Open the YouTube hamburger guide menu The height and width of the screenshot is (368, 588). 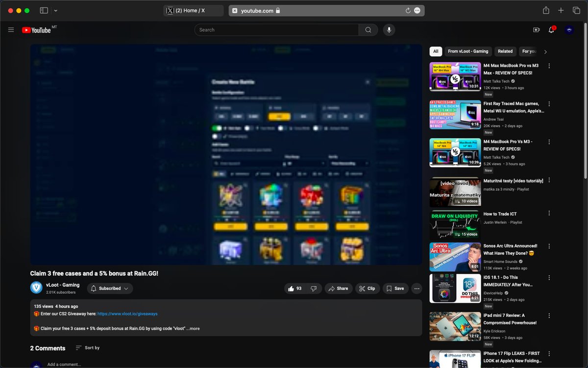(11, 30)
